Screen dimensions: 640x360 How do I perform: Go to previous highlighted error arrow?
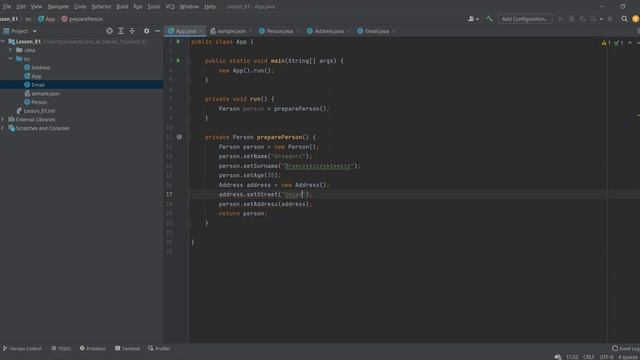pos(630,43)
